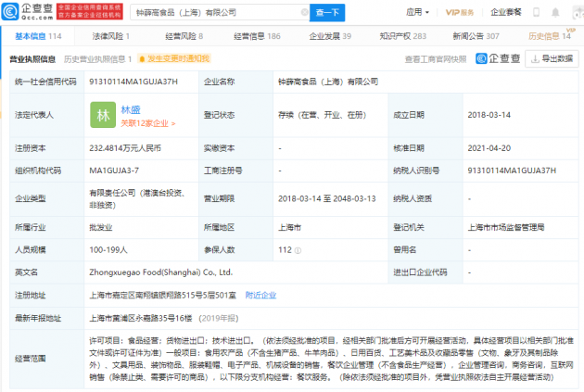Switch to the 法律风险 tab
Screen dimensions: 584x392
(x=110, y=36)
